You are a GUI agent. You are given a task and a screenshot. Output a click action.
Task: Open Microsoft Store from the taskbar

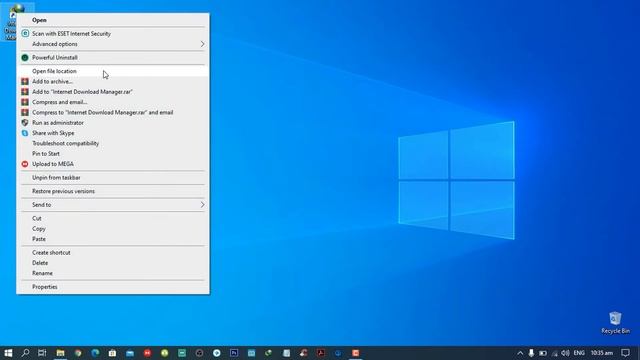pos(112,353)
